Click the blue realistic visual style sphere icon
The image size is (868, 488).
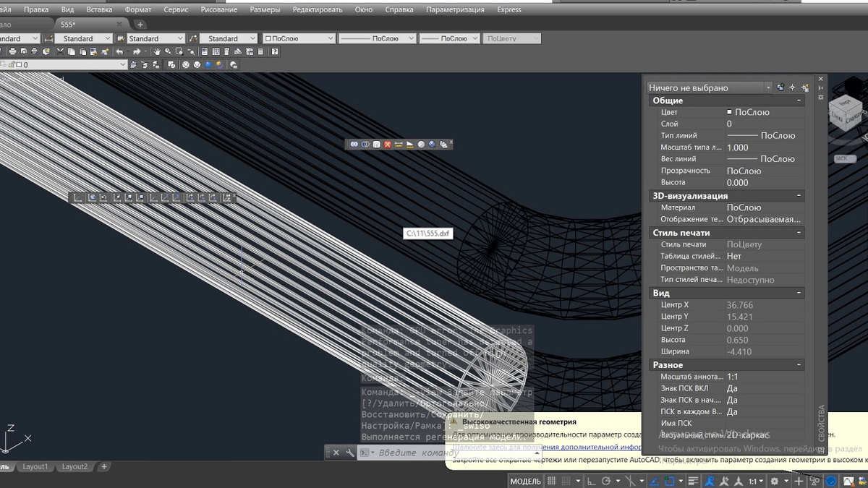[x=208, y=65]
